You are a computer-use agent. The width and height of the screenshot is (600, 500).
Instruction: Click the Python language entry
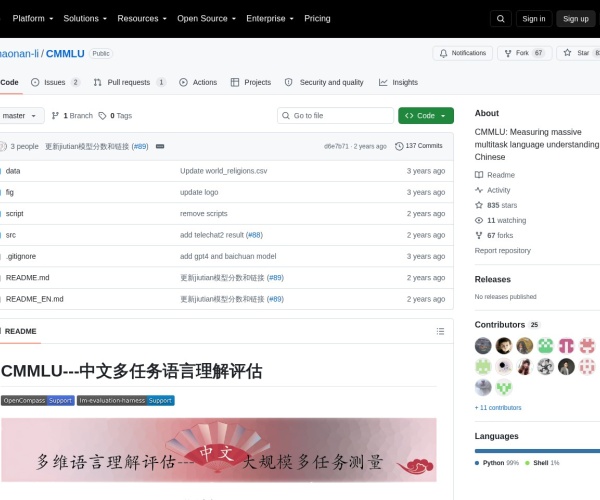497,463
